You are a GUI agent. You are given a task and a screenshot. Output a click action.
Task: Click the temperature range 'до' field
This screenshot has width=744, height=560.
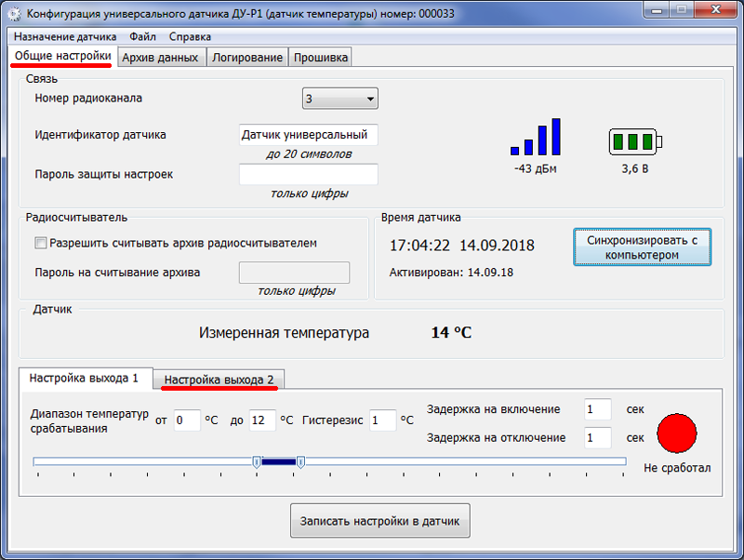pos(262,420)
